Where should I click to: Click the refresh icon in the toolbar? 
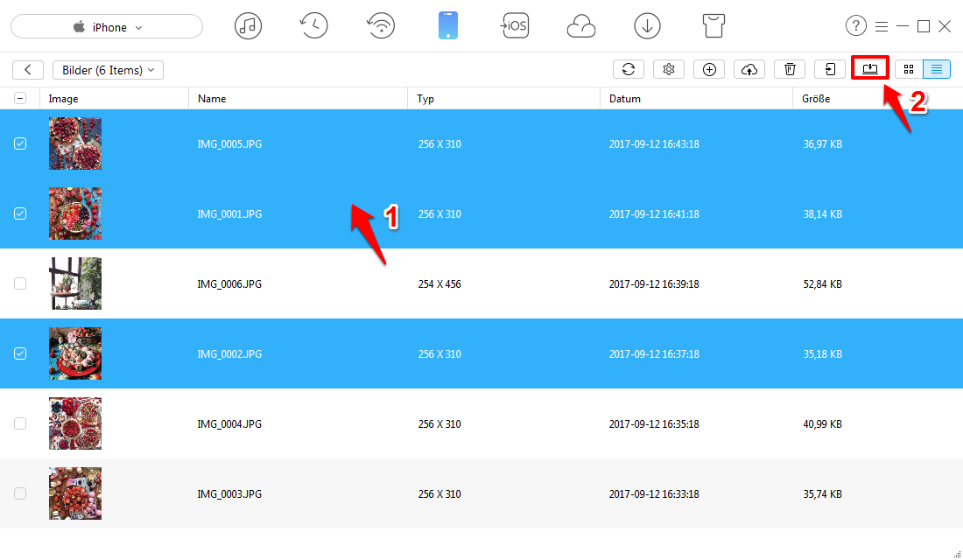click(x=629, y=69)
